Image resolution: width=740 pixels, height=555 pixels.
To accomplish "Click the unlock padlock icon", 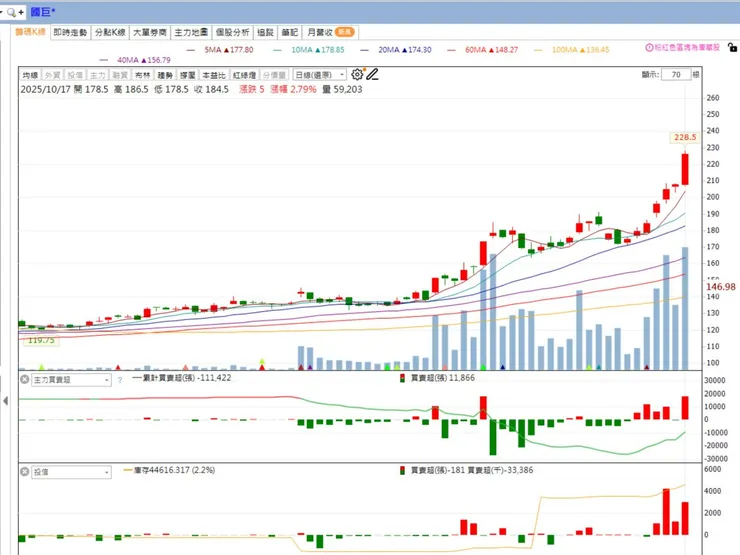I will pyautogui.click(x=732, y=48).
